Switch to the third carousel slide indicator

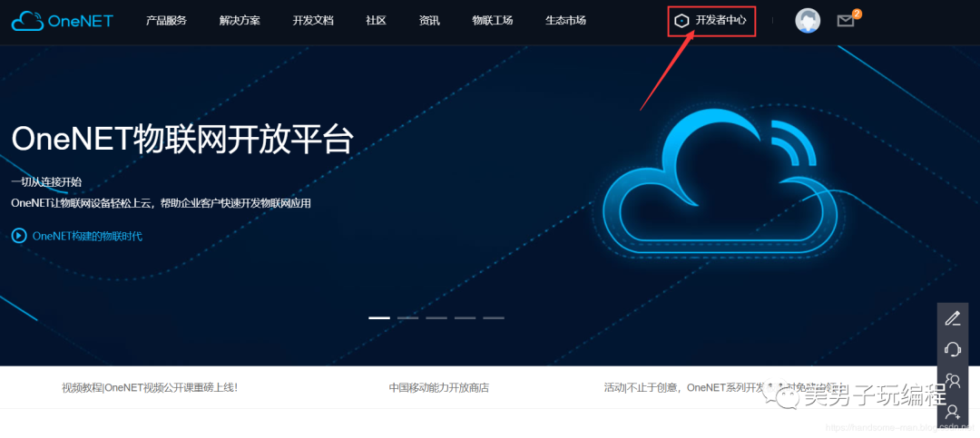436,317
